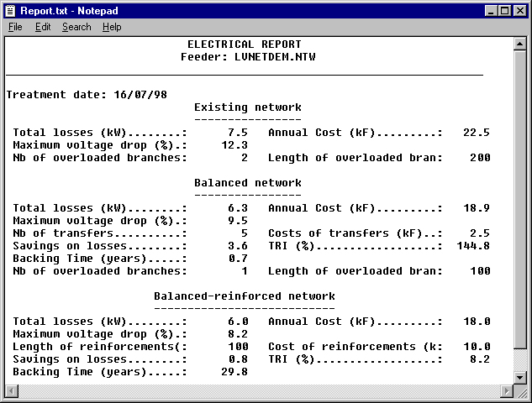Open the Notepad system menu icon
The image size is (532, 403).
(11, 10)
